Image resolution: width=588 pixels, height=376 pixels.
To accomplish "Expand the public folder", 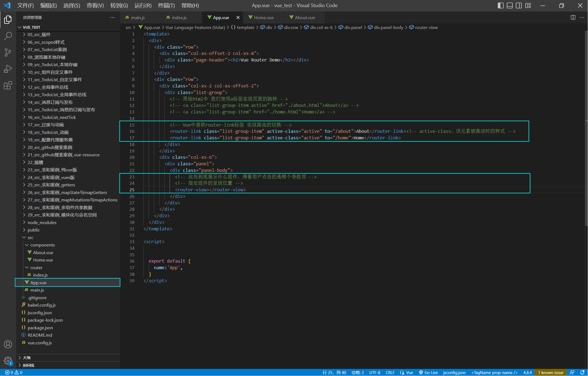I will [68, 230].
